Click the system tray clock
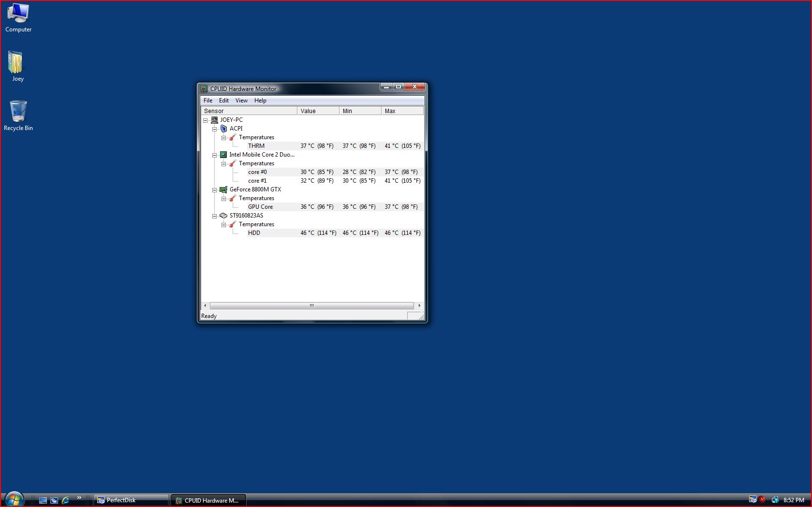Viewport: 812px width, 507px height. [x=794, y=500]
